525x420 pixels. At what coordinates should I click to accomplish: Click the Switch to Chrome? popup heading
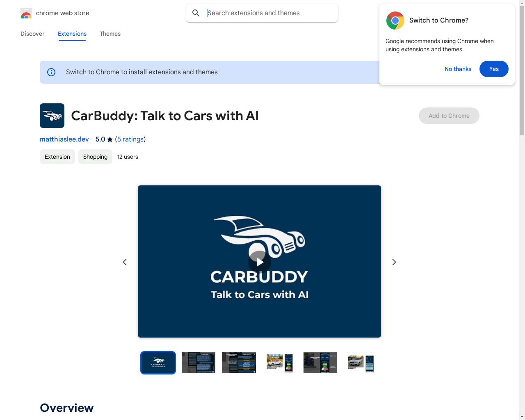pyautogui.click(x=439, y=21)
